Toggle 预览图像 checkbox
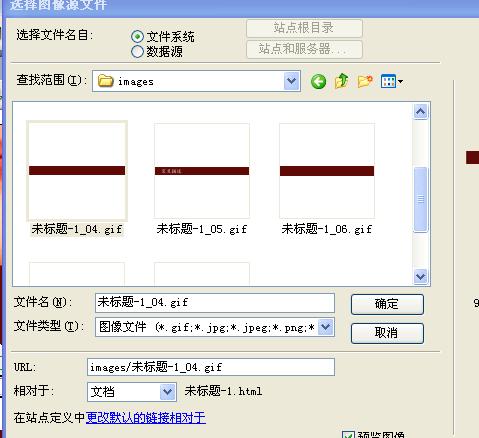This screenshot has width=479, height=438. click(x=348, y=435)
